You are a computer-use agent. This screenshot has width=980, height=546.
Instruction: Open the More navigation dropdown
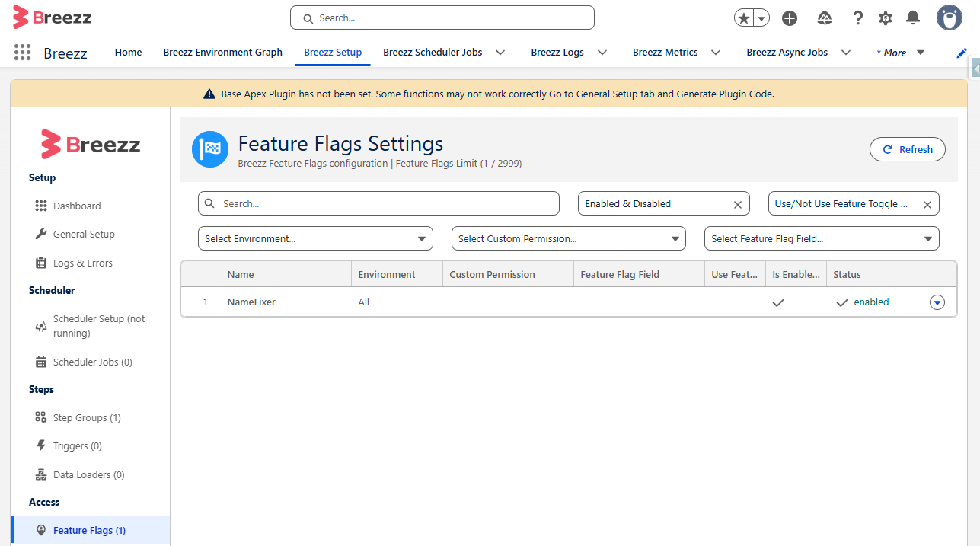(x=901, y=53)
